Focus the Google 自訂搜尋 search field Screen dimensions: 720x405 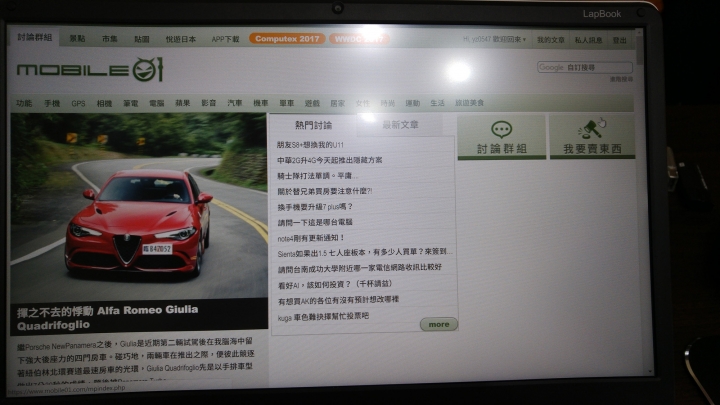coord(585,68)
